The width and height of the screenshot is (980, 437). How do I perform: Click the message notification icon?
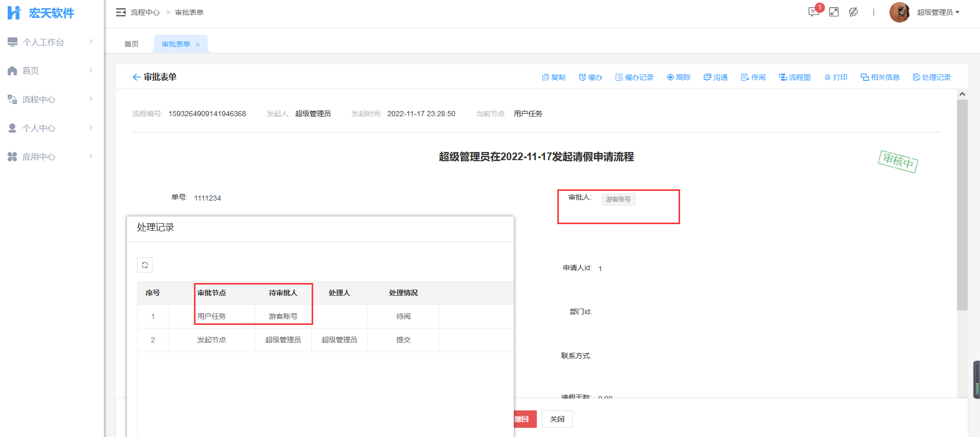(x=813, y=12)
